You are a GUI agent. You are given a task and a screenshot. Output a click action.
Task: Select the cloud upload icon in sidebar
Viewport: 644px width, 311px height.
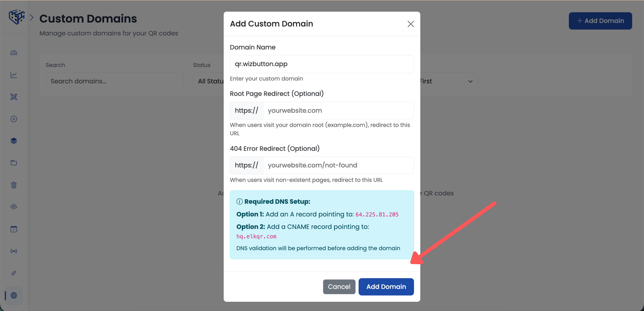point(14,207)
